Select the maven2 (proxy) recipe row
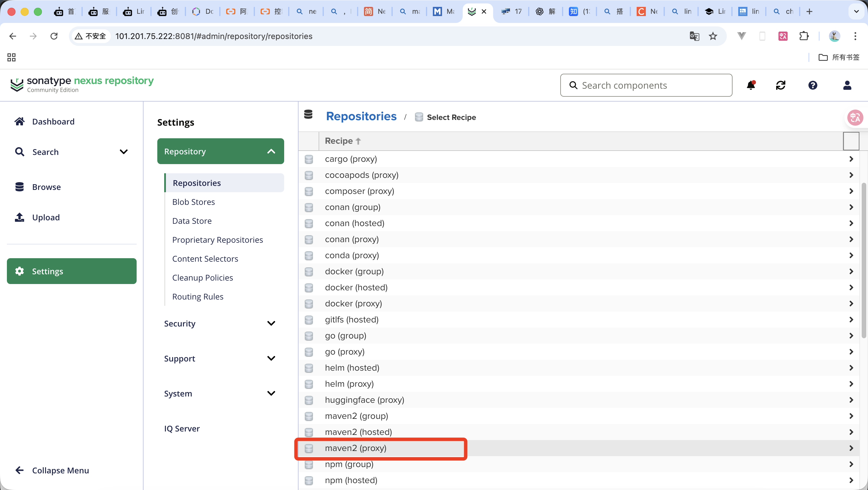Image resolution: width=868 pixels, height=490 pixels. pyautogui.click(x=355, y=448)
